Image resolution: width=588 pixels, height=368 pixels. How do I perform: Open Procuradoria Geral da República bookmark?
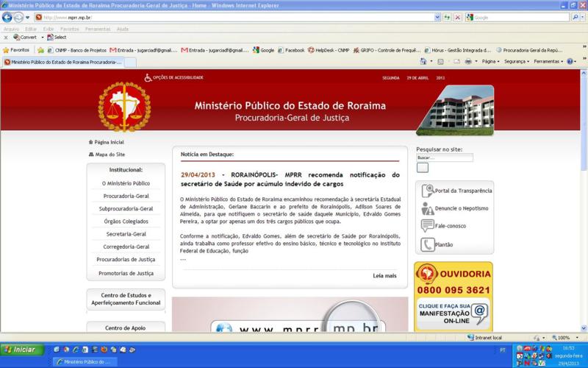pyautogui.click(x=528, y=50)
